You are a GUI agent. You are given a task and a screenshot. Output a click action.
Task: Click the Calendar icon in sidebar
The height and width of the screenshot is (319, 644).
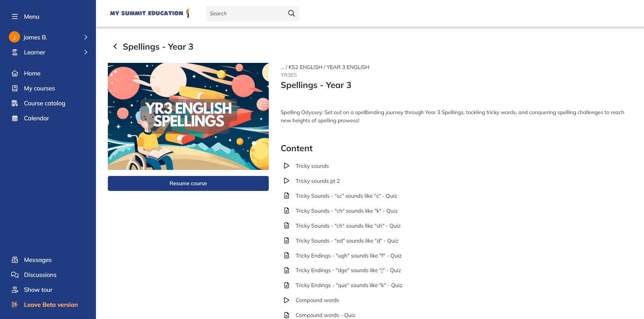15,118
